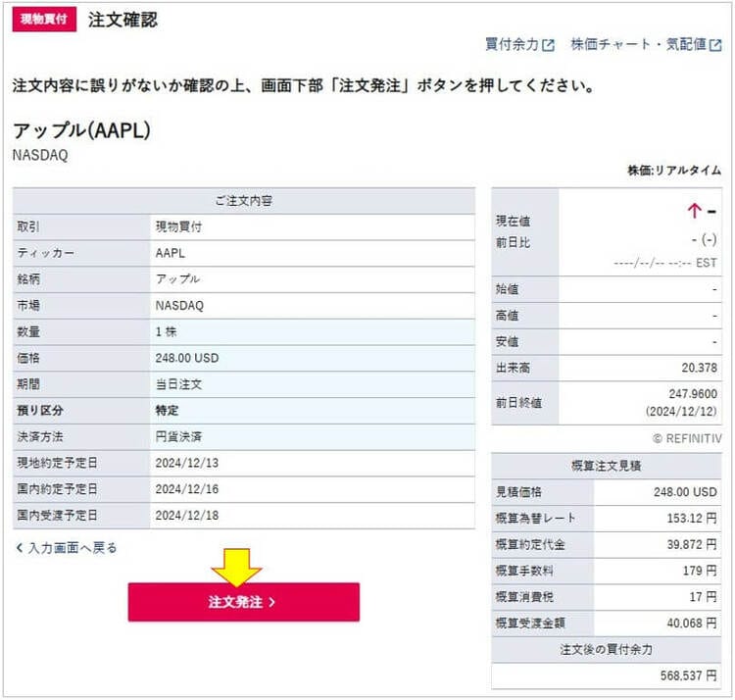
Task: Click the 見積価格 value 248.00 USD
Action: pyautogui.click(x=685, y=492)
